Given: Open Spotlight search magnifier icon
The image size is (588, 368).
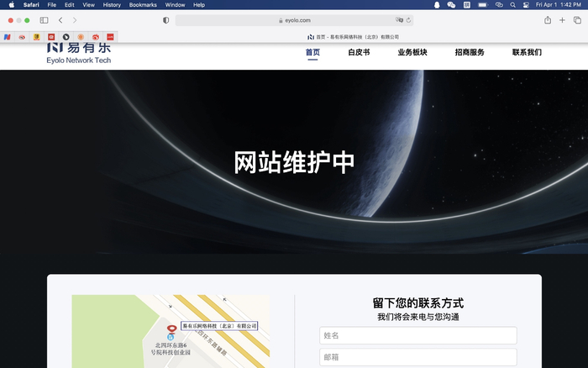Looking at the screenshot, I should [x=512, y=5].
